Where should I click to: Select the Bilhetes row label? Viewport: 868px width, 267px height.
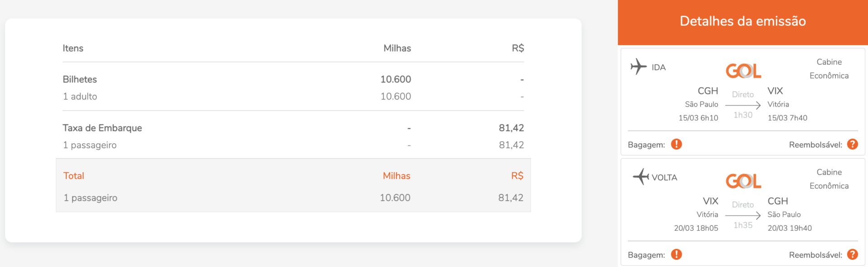80,79
